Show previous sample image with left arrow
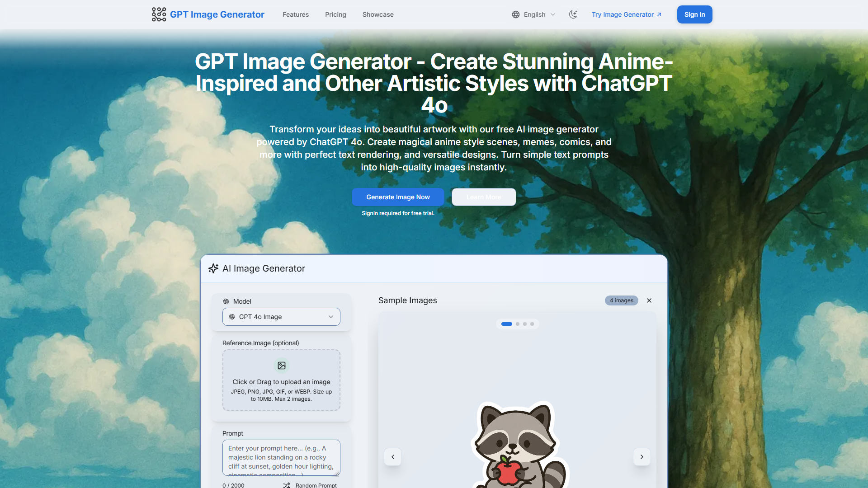 (393, 457)
